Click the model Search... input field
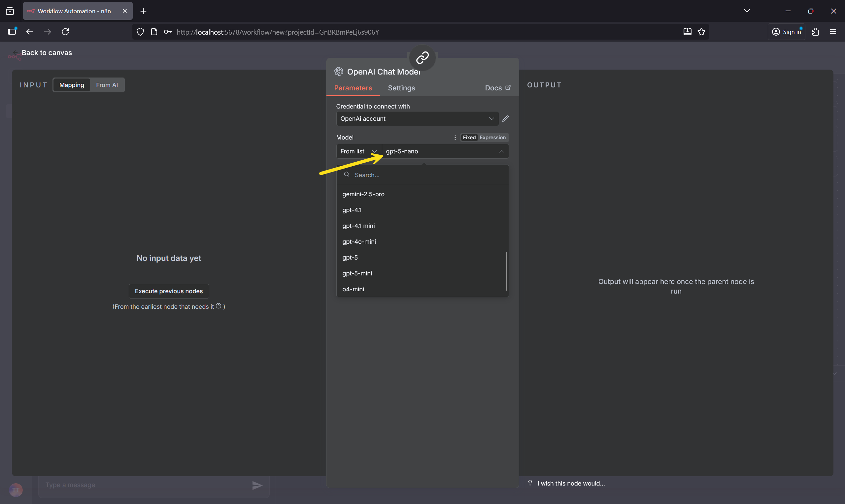Screen dimensions: 845x504 422,175
